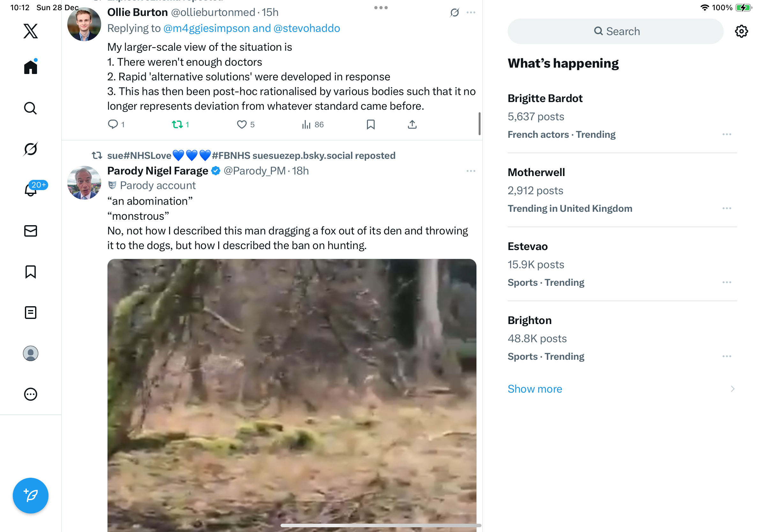Like Ollie Burton's reply
This screenshot has height=532, width=762.
click(242, 125)
